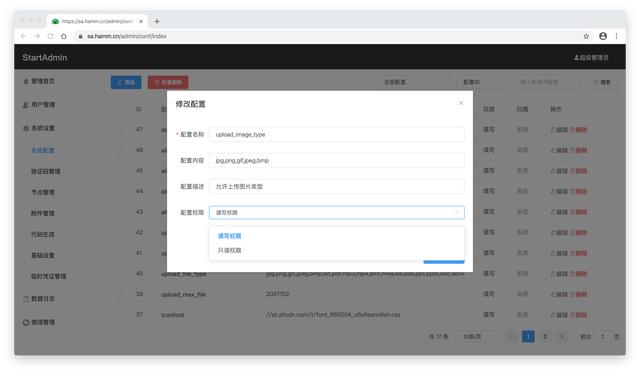Open 临时凭证管理 in the sidebar
The image size is (640, 373).
pos(49,276)
